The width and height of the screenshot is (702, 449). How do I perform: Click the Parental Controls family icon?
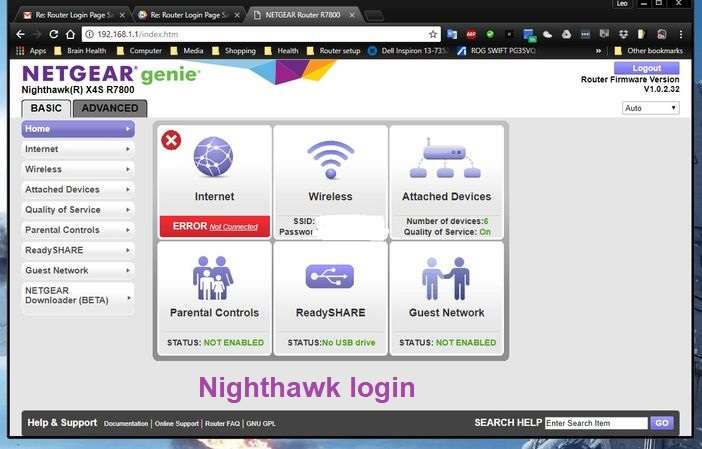point(214,277)
